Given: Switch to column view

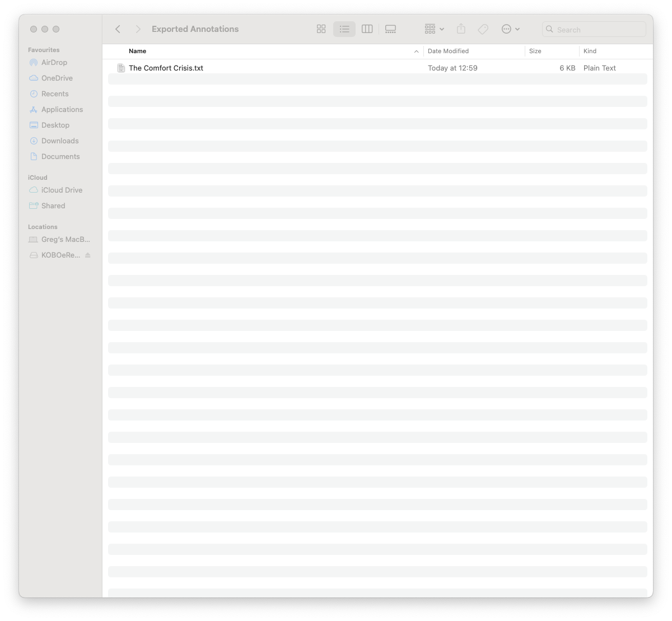Looking at the screenshot, I should click(x=367, y=29).
